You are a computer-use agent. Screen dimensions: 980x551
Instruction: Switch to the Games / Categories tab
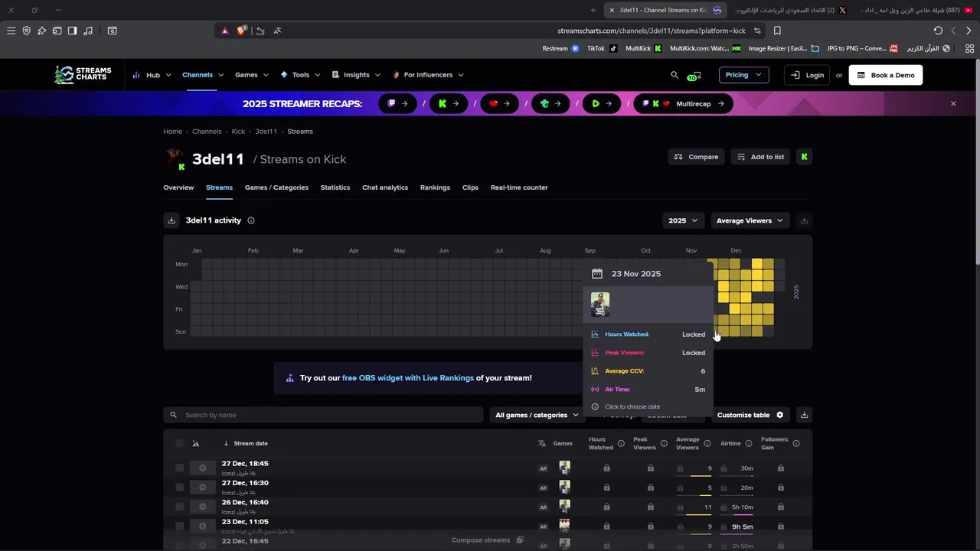[x=276, y=187]
